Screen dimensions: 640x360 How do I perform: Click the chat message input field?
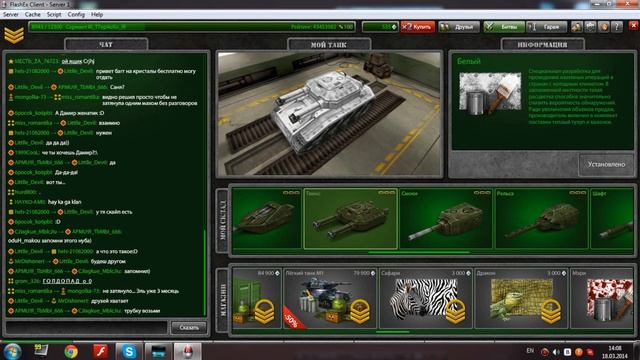(x=87, y=327)
